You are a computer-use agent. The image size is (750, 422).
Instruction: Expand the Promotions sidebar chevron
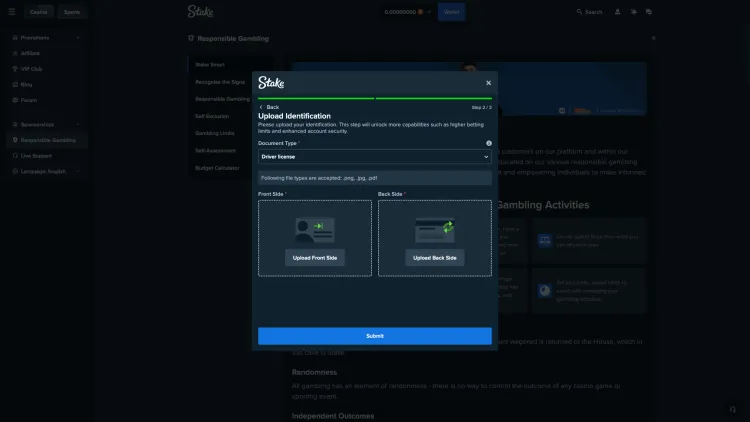click(x=78, y=37)
